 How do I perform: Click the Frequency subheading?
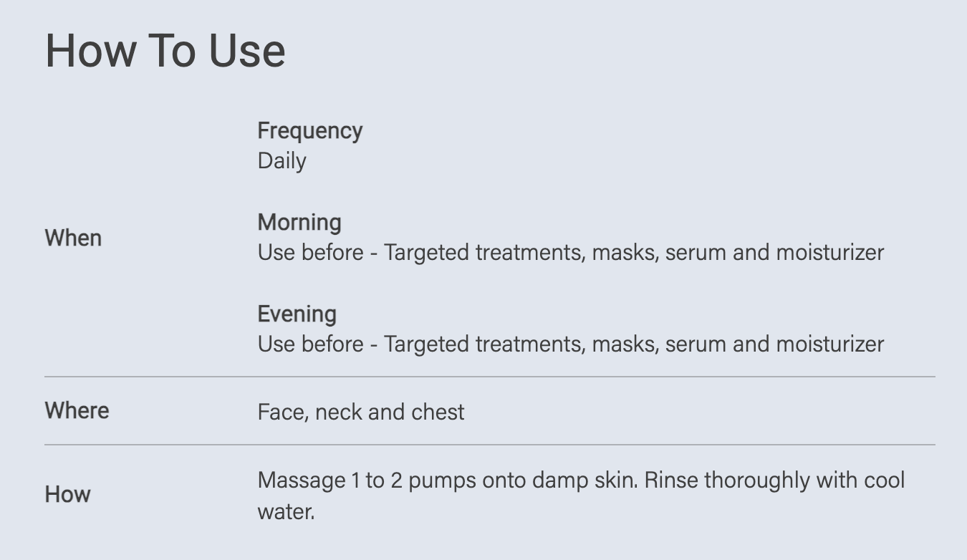[x=310, y=131]
